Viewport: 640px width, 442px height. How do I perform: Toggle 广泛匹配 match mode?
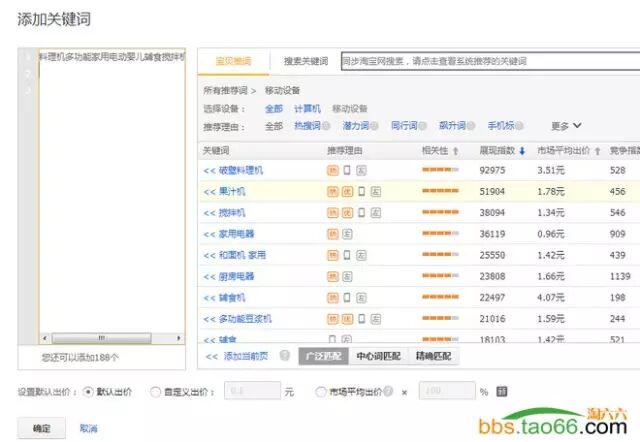[x=324, y=356]
